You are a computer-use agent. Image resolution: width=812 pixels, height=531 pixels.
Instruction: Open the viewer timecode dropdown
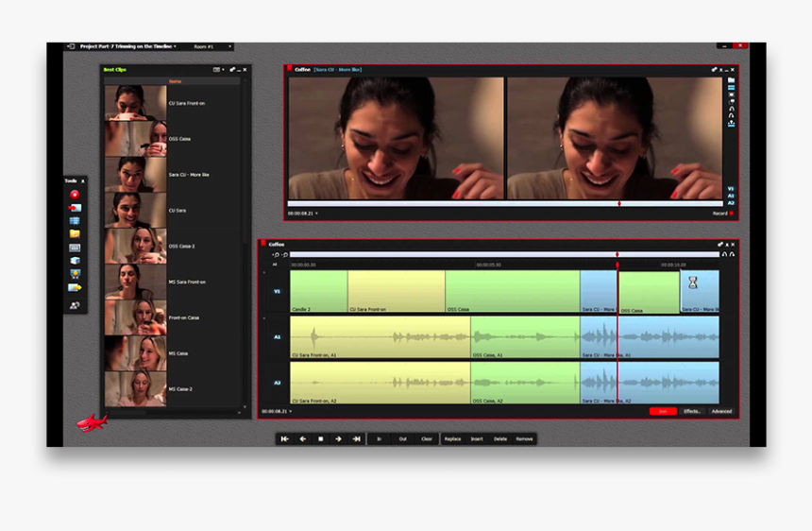pos(303,214)
